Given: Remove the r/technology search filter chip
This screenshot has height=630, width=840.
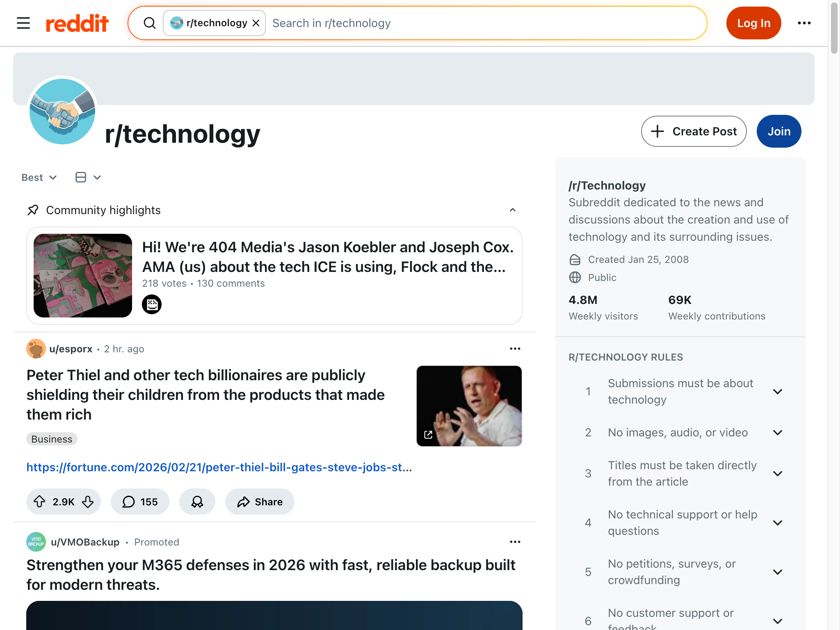Looking at the screenshot, I should (256, 23).
